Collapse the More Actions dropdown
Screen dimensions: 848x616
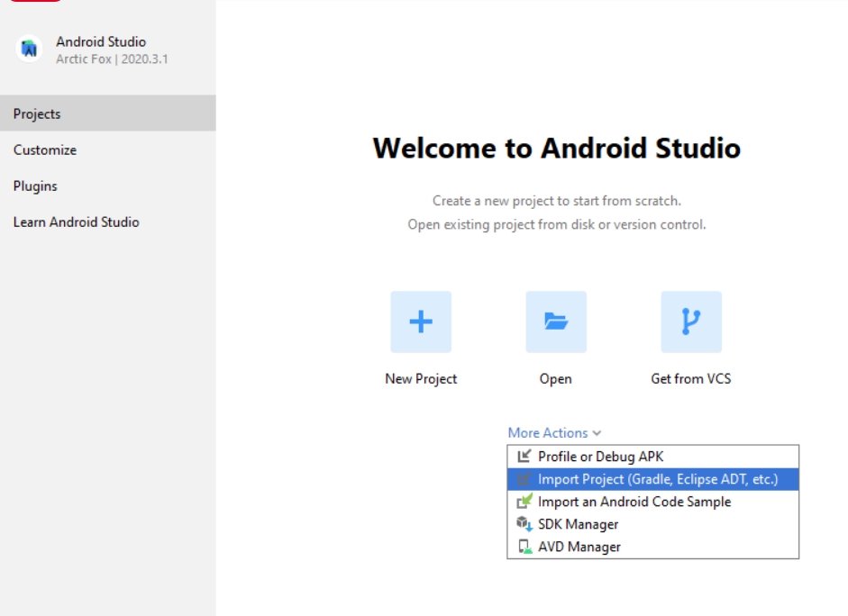pos(548,433)
